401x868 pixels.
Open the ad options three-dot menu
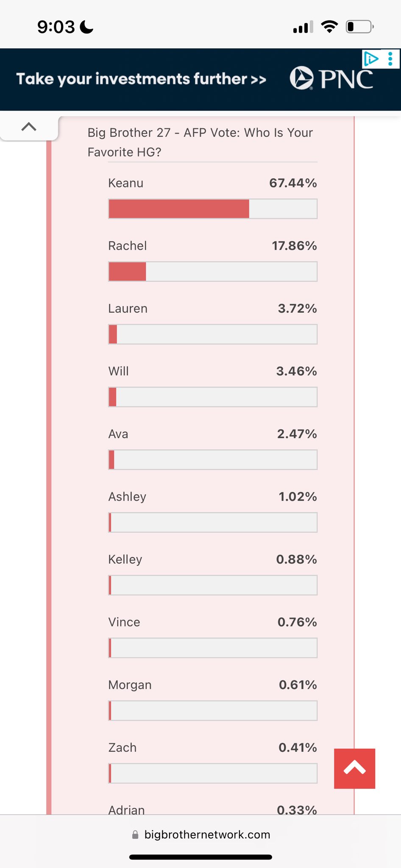click(390, 58)
